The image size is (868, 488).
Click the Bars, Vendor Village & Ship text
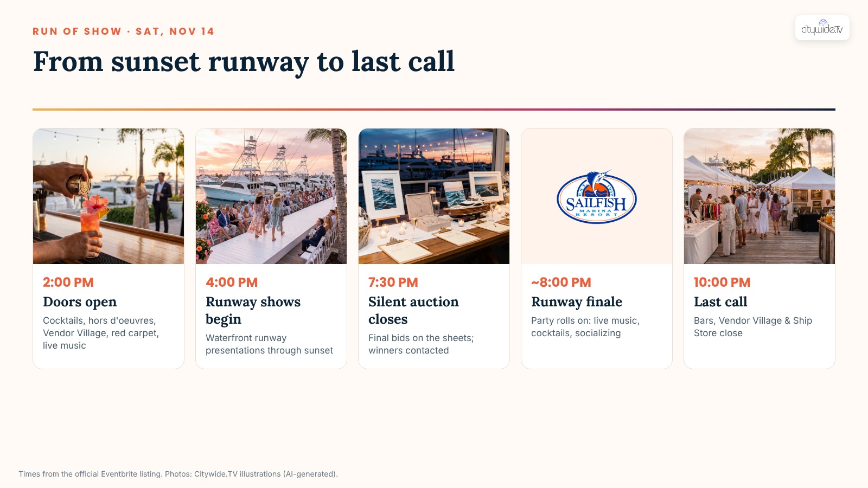[x=753, y=327]
